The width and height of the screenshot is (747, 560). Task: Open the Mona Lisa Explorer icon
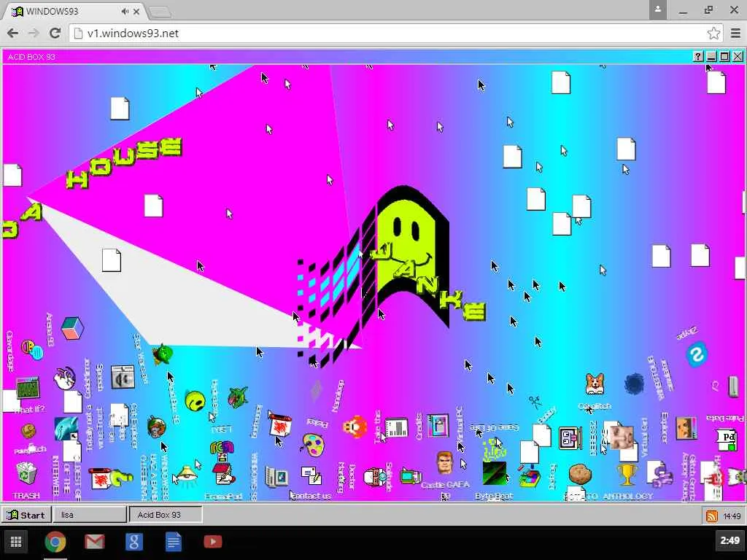pyautogui.click(x=686, y=429)
